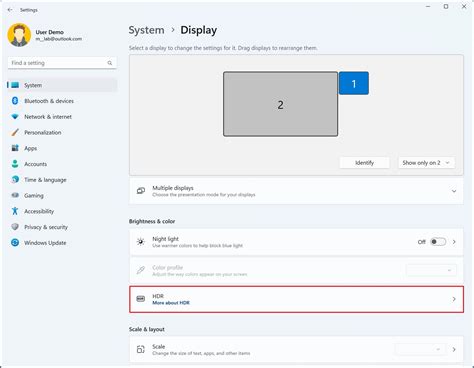Click the 'Multiple displays' row title
Viewport: 474px width, 368px height.
click(x=173, y=188)
